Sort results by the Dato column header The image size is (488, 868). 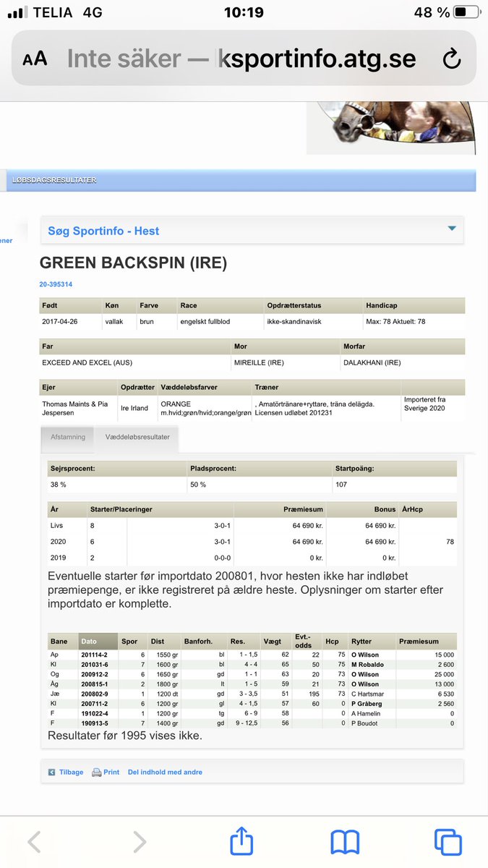tap(98, 641)
